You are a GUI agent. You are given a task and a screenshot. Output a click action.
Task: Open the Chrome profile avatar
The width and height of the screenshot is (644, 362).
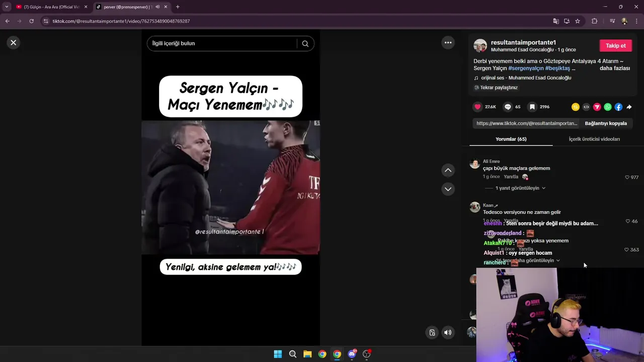click(x=624, y=21)
